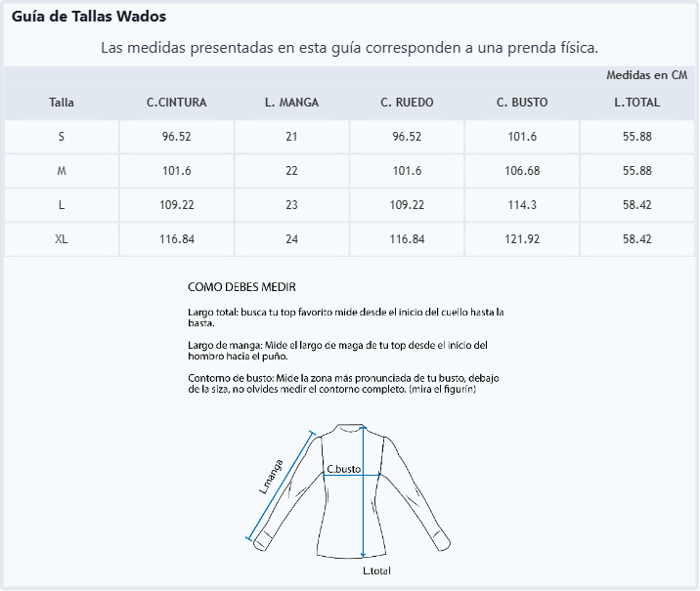Select the C.CINTURA column header

pyautogui.click(x=176, y=103)
